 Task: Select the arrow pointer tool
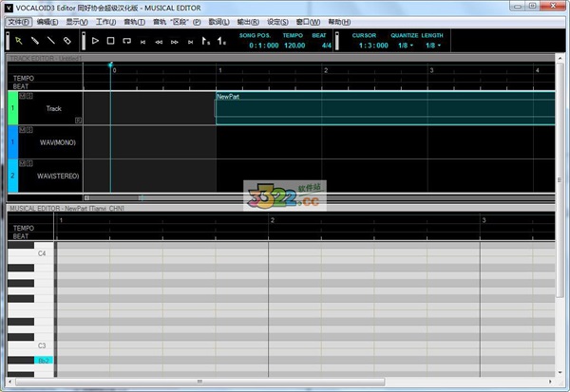pos(19,41)
